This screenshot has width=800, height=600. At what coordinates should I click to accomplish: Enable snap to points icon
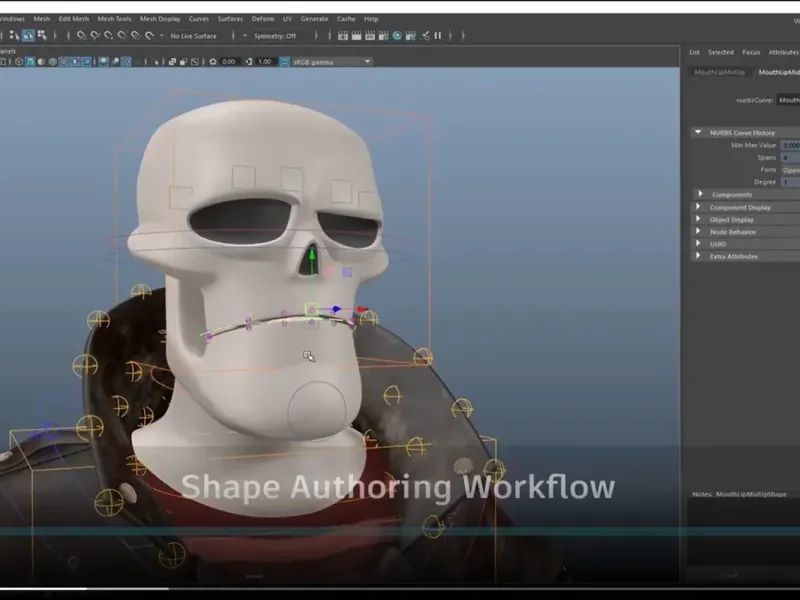click(x=108, y=35)
